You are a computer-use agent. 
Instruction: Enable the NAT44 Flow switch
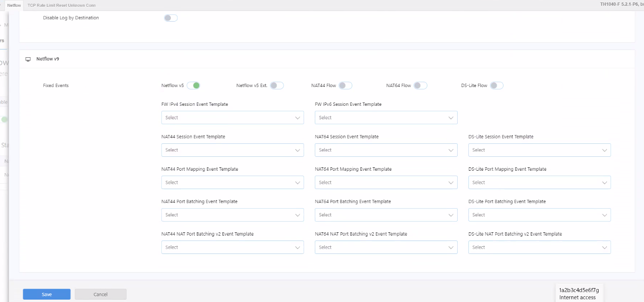click(x=345, y=86)
